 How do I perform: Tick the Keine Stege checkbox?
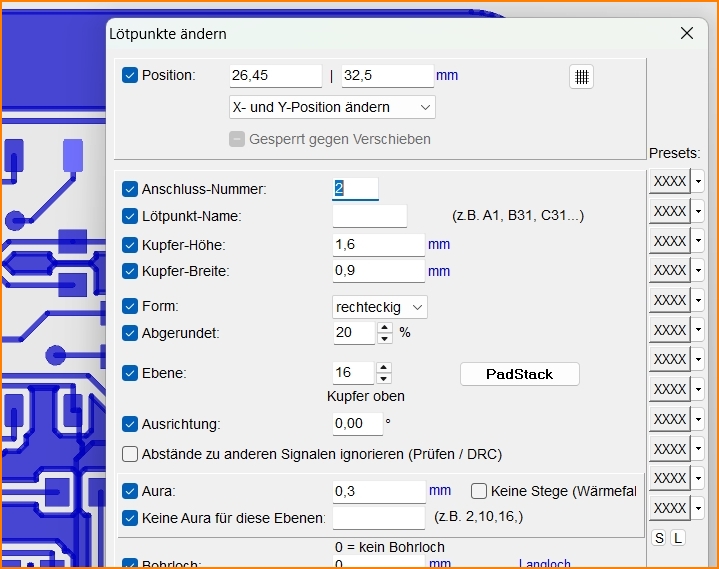pyautogui.click(x=479, y=491)
